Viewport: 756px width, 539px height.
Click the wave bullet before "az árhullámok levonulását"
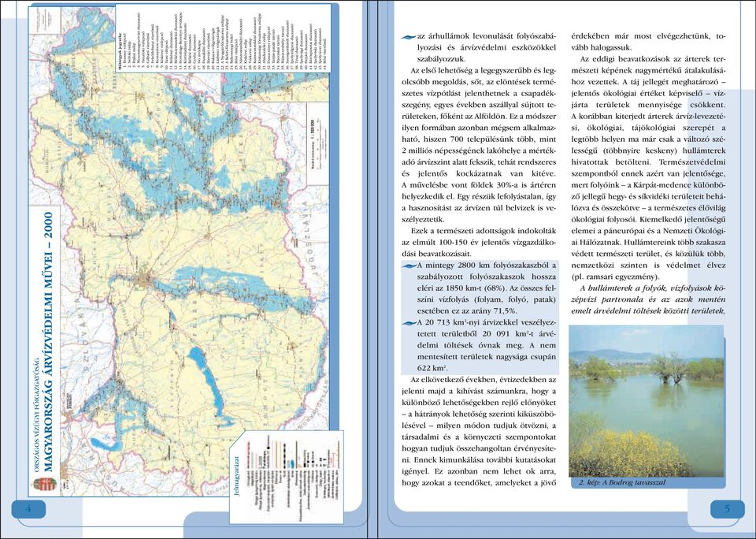point(409,37)
